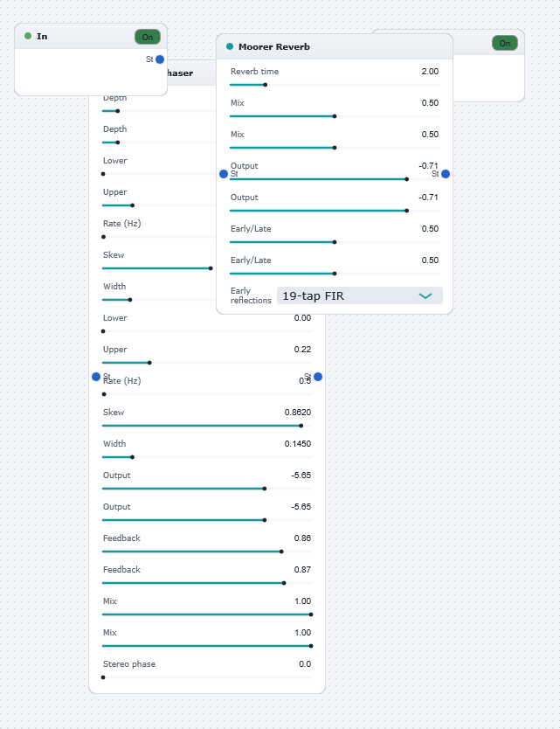Click the Phaser node's right output port
Screen dimensions: 560x729
tap(318, 377)
